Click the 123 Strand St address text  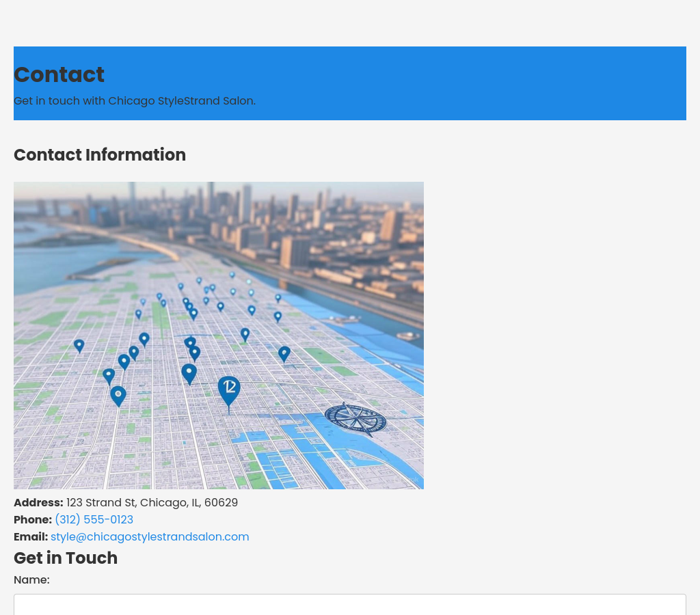[x=152, y=502]
